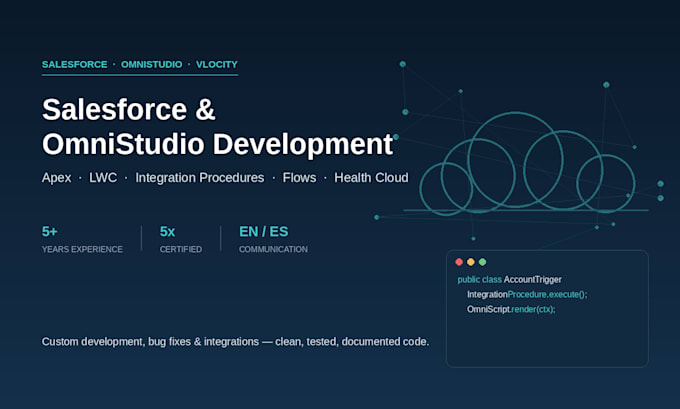Image resolution: width=680 pixels, height=409 pixels.
Task: Click the "EN / ES" stat value
Action: tap(264, 232)
